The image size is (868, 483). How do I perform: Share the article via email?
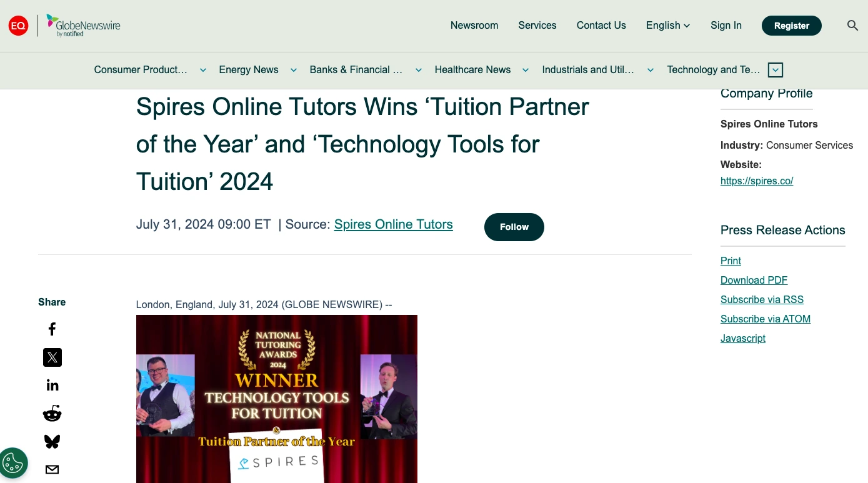pyautogui.click(x=52, y=469)
